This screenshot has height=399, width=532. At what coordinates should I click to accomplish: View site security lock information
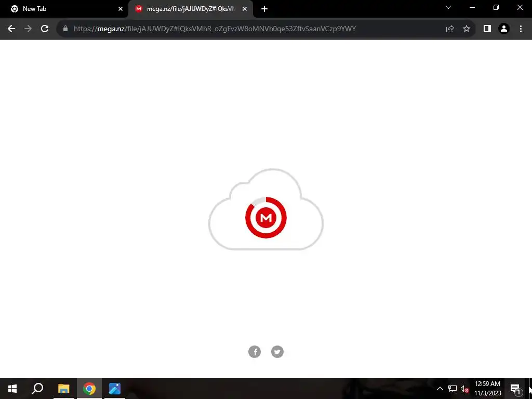(65, 29)
